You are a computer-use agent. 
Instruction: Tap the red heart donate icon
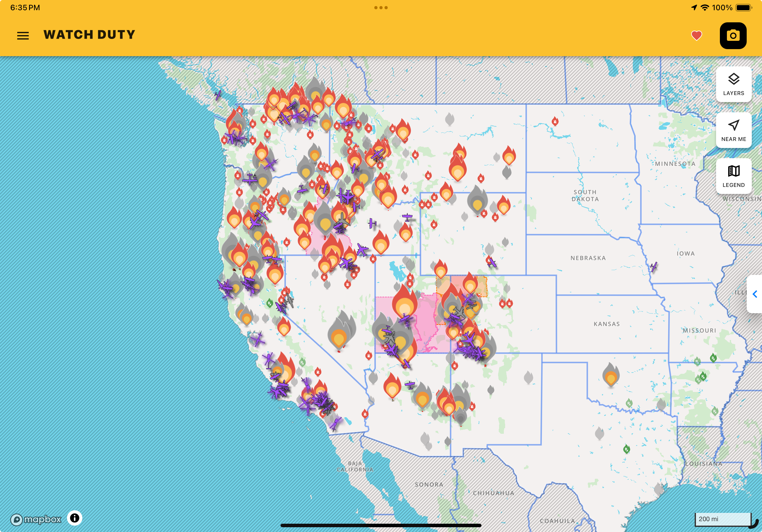[696, 35]
